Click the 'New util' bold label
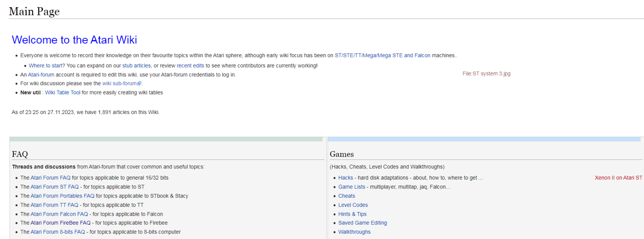Viewport: 644px width, 239px height. click(31, 92)
